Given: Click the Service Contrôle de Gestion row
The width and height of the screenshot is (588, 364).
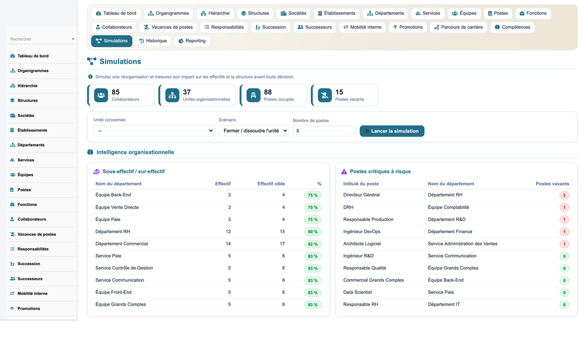Looking at the screenshot, I should point(209,268).
